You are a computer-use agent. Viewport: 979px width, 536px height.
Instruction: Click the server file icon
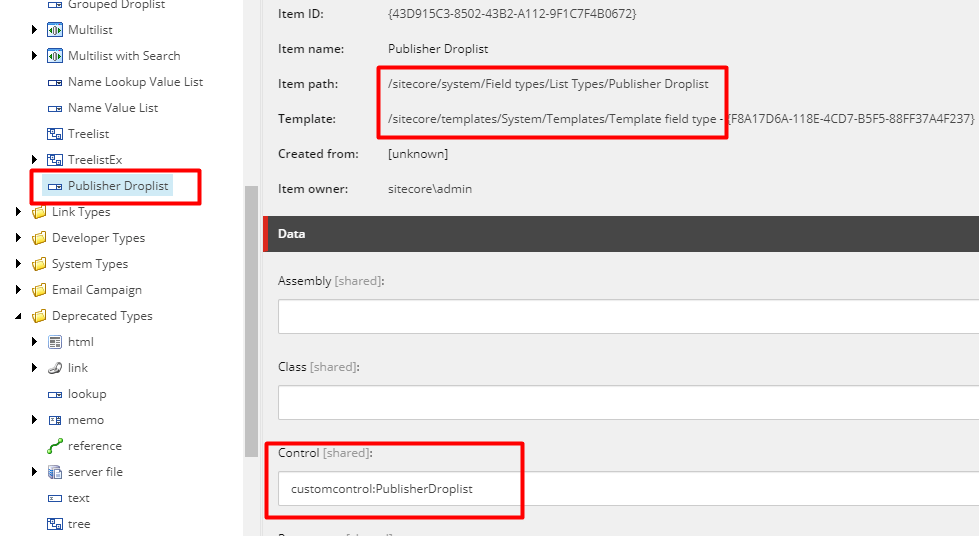pos(55,472)
